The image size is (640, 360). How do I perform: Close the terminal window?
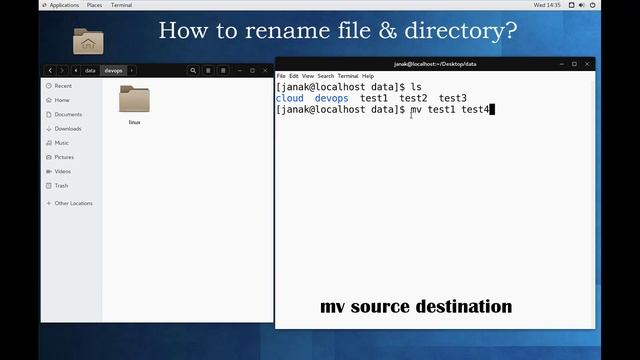[x=587, y=64]
